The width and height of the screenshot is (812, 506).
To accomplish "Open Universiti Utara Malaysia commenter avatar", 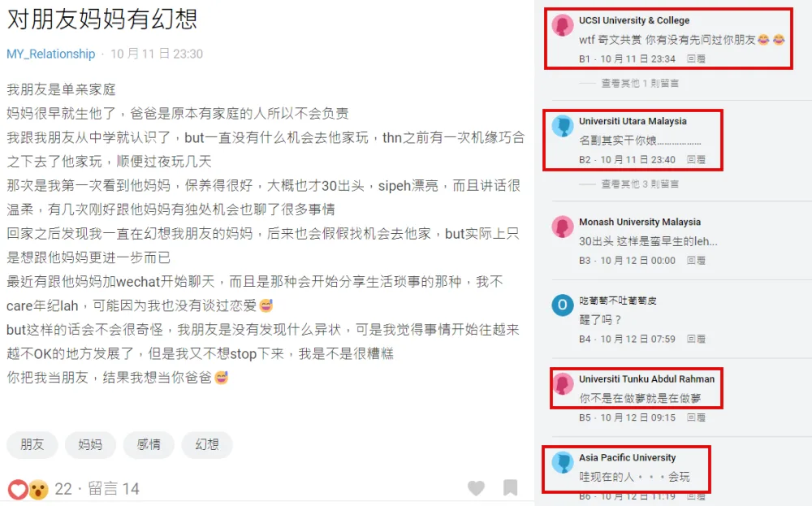I will (563, 126).
